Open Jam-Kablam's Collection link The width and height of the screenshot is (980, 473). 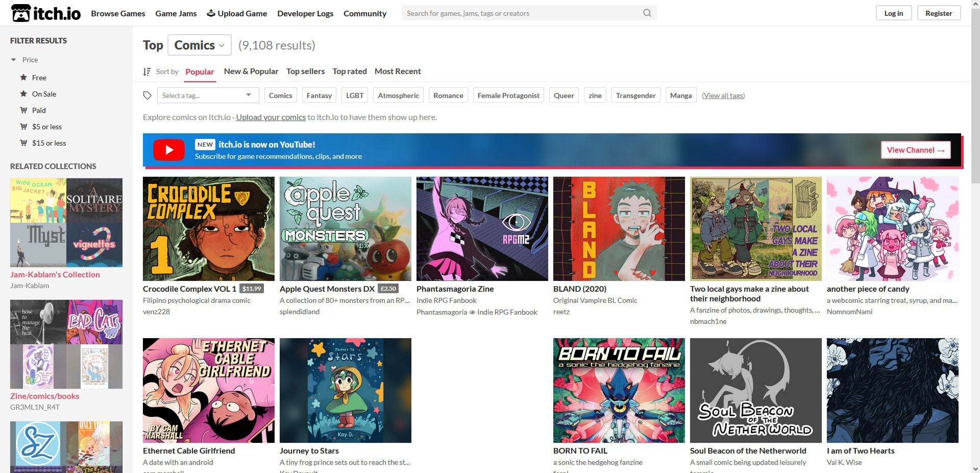point(55,275)
